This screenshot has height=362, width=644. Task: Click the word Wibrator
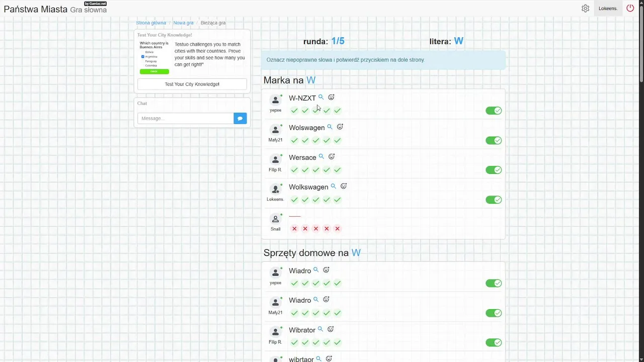(x=302, y=330)
